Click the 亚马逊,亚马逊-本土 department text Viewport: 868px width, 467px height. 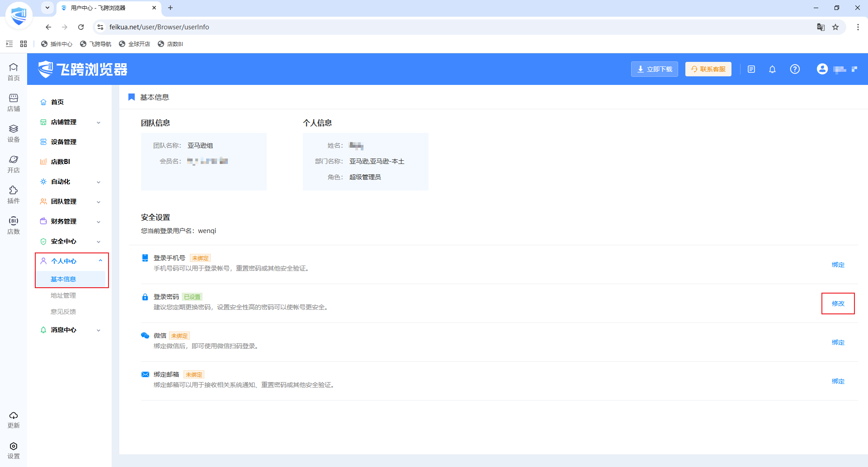point(377,161)
